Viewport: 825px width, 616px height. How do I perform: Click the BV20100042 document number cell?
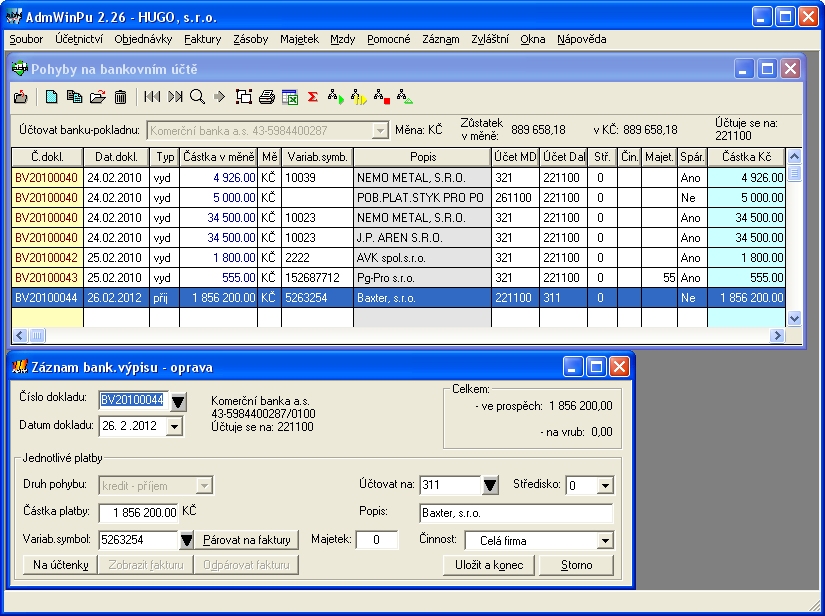[x=47, y=258]
